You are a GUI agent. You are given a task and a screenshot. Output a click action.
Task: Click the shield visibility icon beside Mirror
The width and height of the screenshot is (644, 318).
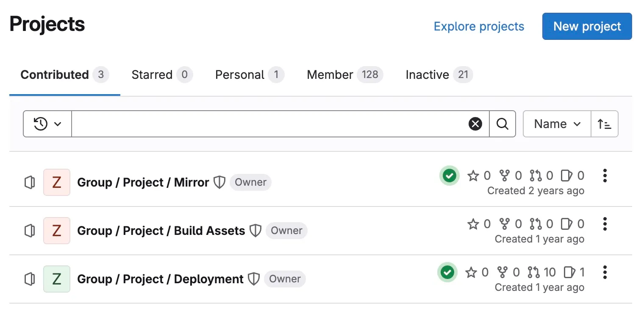point(219,182)
